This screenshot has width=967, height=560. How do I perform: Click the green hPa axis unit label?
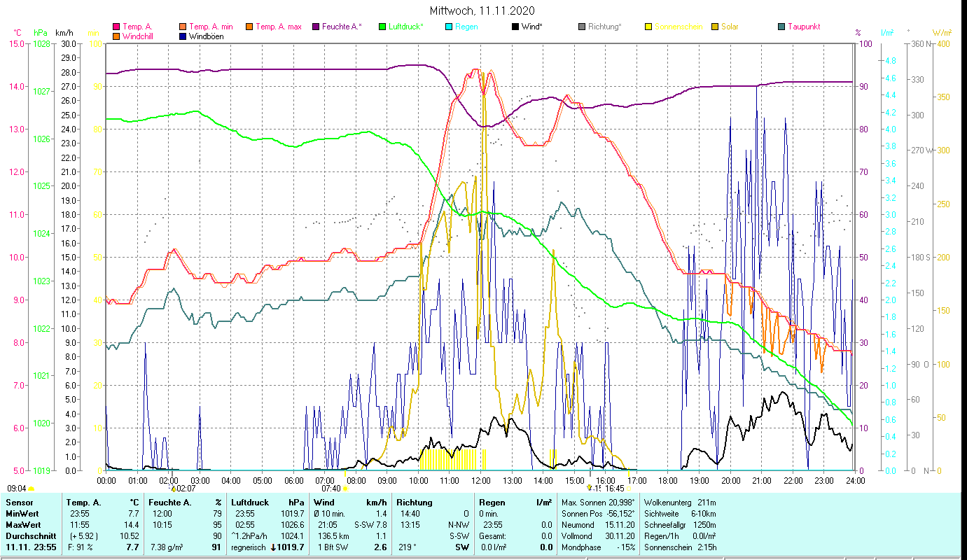pyautogui.click(x=41, y=33)
